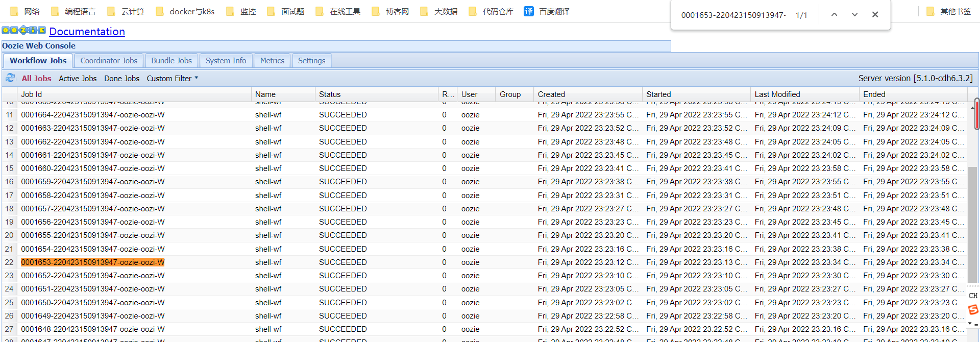This screenshot has height=342, width=980.
Task: Click the find-in-page search field
Action: click(733, 15)
